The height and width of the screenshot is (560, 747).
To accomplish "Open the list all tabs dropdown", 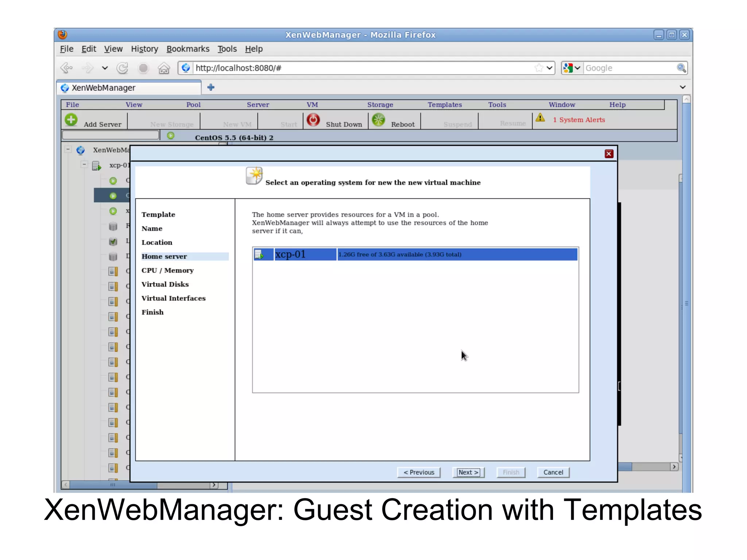I will pos(682,87).
